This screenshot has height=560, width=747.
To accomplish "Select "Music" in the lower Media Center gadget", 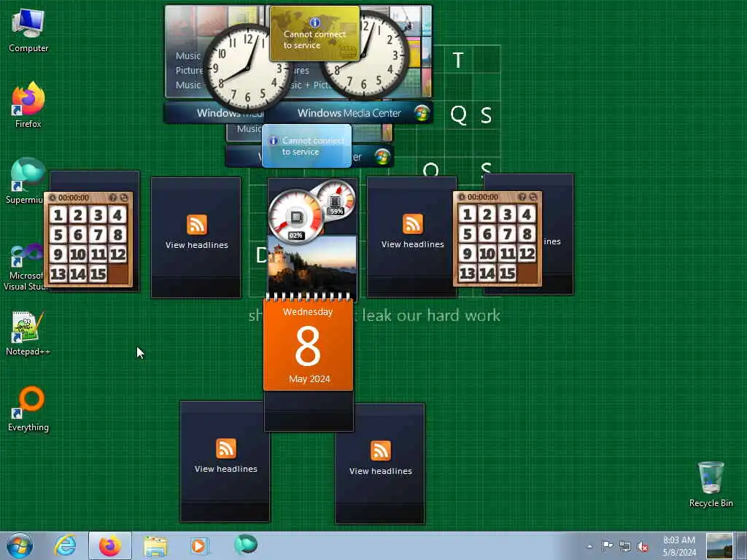I will click(x=249, y=128).
